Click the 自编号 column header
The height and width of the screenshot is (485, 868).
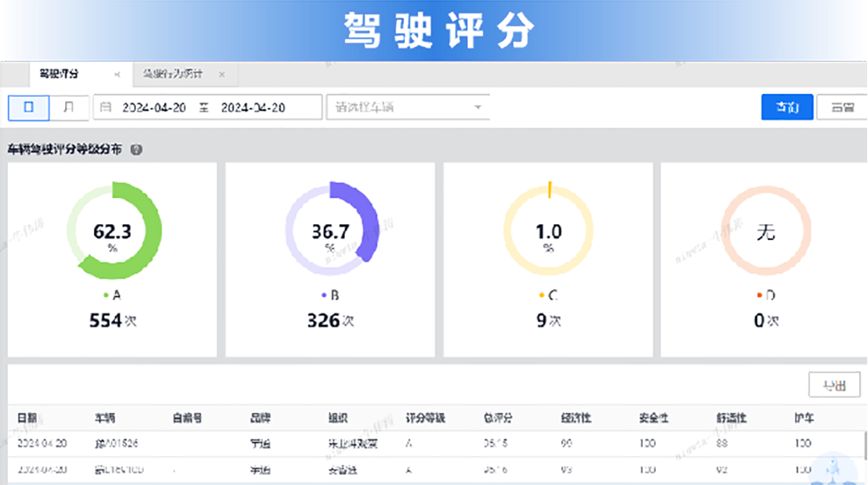click(187, 418)
